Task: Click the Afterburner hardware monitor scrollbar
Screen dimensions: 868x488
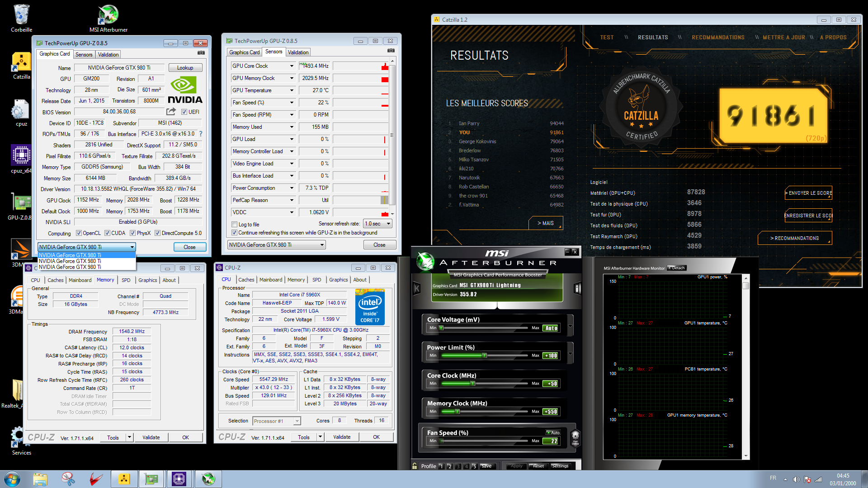Action: [746, 366]
